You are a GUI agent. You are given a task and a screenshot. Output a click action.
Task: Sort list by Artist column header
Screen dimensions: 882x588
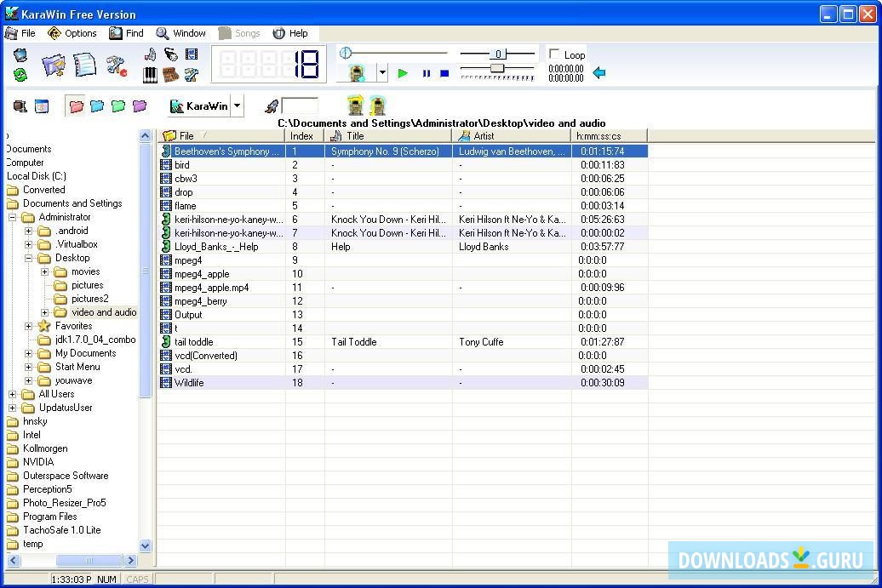click(x=512, y=136)
